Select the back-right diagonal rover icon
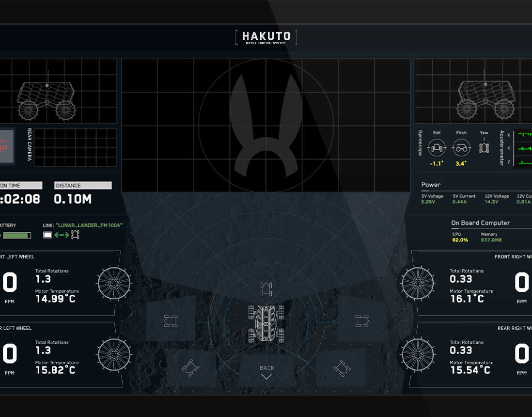 pyautogui.click(x=342, y=368)
